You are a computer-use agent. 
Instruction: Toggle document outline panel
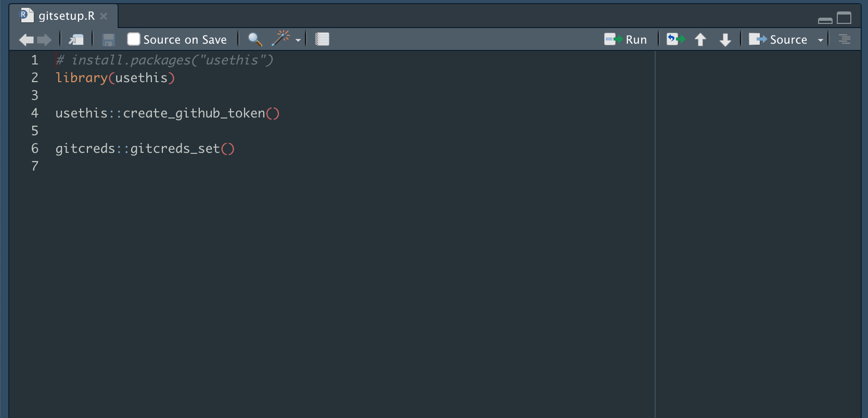(x=845, y=40)
